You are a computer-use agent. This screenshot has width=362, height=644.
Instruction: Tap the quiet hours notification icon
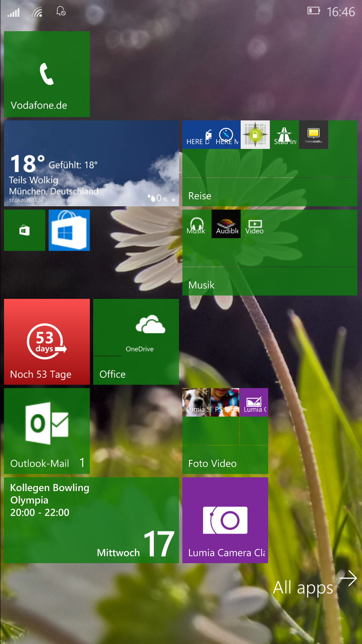[x=61, y=11]
